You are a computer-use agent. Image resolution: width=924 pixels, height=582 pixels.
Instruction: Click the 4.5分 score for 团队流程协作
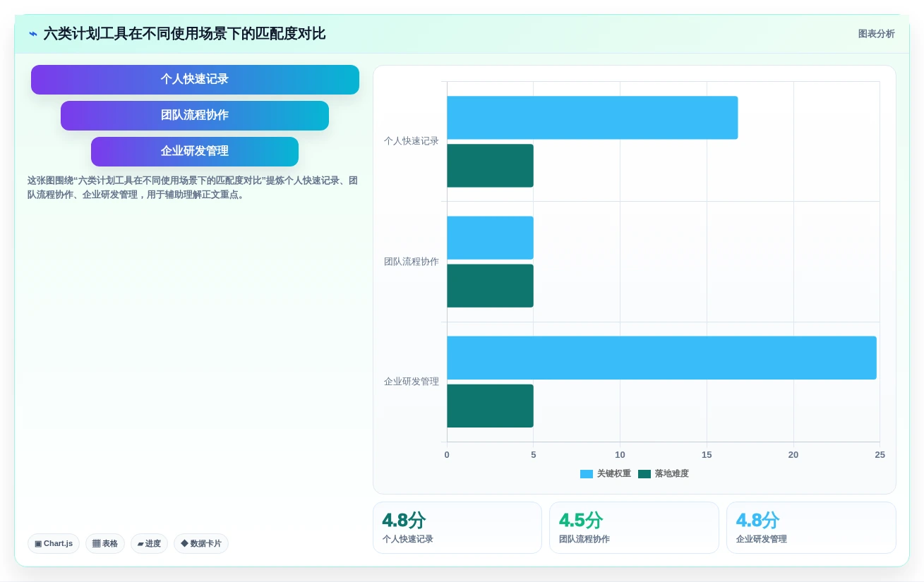[x=581, y=521]
